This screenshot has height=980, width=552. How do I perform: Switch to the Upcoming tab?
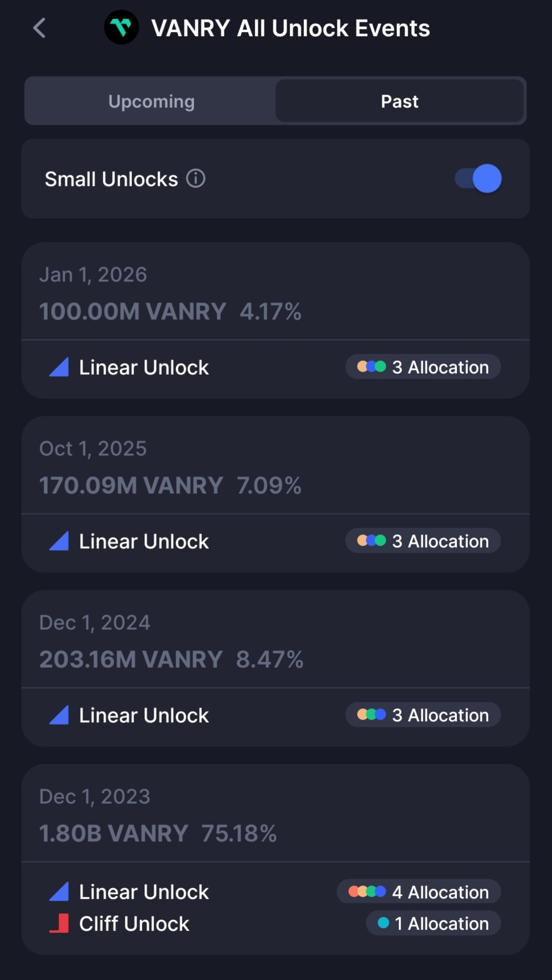tap(151, 101)
